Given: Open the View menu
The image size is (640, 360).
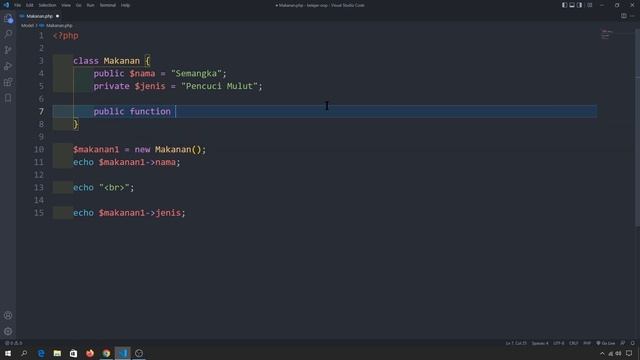Looking at the screenshot, I should (x=66, y=5).
